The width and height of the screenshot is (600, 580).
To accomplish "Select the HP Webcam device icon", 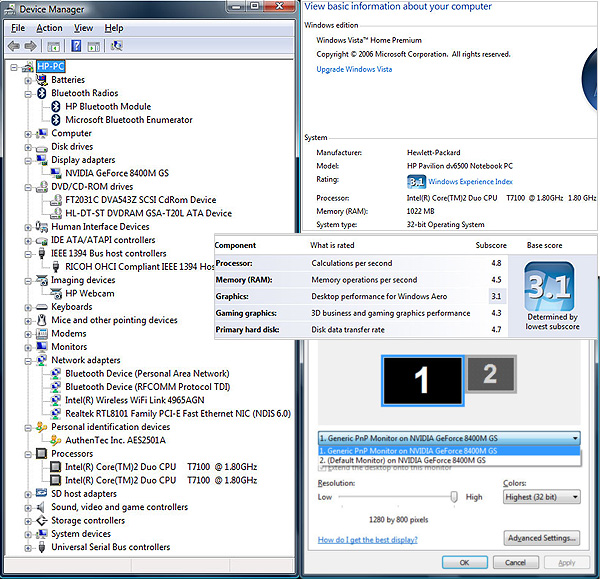I will point(56,293).
